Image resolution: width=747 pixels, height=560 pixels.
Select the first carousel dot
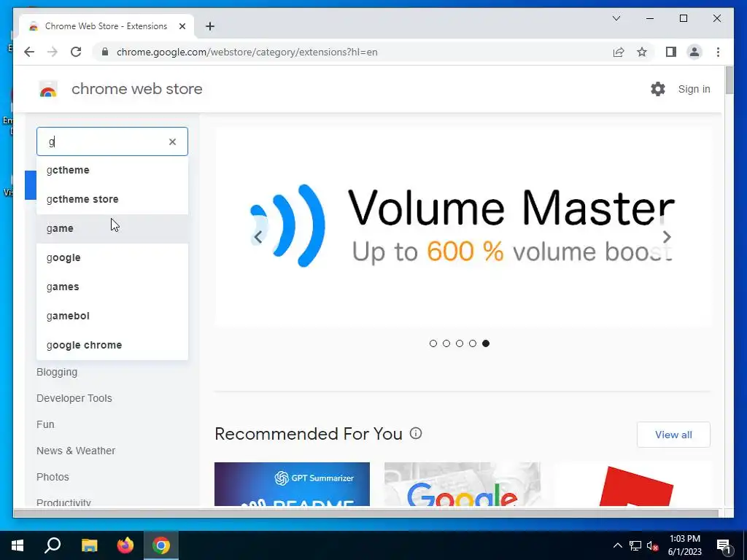tap(433, 343)
